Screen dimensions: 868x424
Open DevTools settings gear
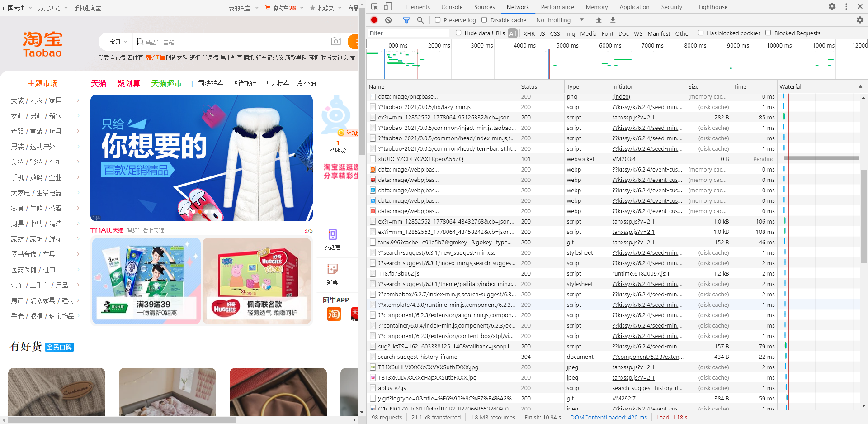[832, 7]
